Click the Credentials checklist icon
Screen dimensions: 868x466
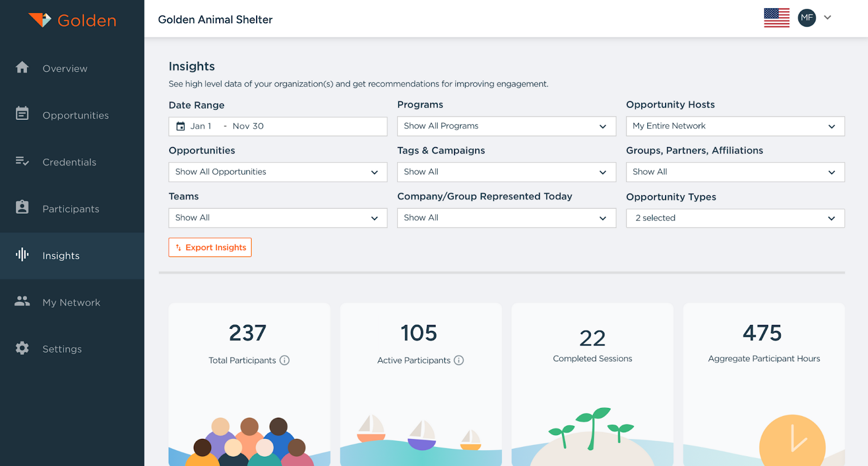[x=22, y=161]
